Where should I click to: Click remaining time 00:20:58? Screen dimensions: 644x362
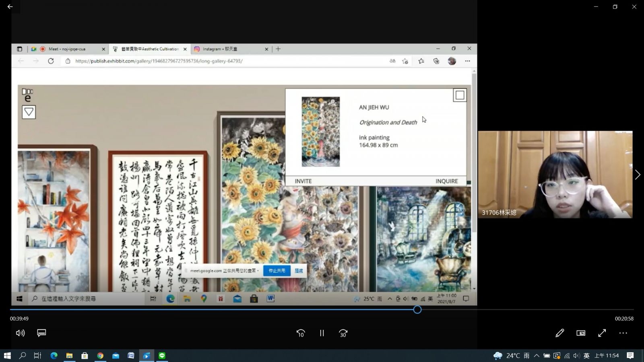pos(624,319)
